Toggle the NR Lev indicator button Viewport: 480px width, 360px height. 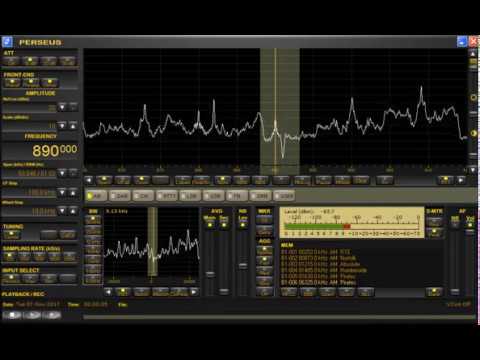pyautogui.click(x=243, y=225)
